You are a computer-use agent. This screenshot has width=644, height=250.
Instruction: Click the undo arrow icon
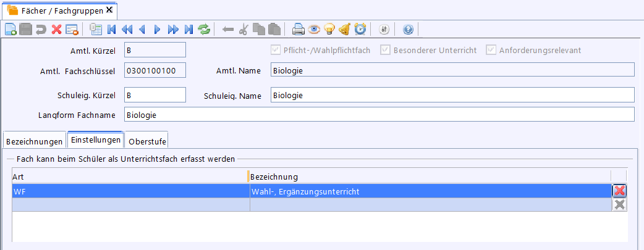coord(41,29)
